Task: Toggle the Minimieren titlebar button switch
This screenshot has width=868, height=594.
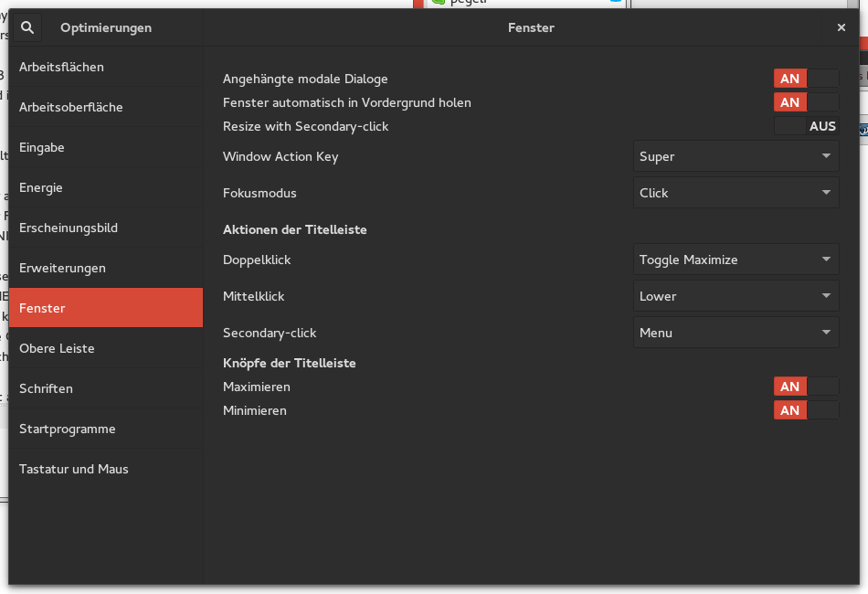Action: (x=806, y=410)
